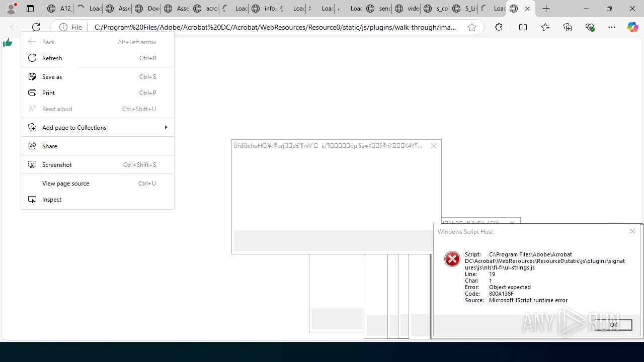Switch to the vide tab
This screenshot has width=644, height=362.
(x=407, y=9)
